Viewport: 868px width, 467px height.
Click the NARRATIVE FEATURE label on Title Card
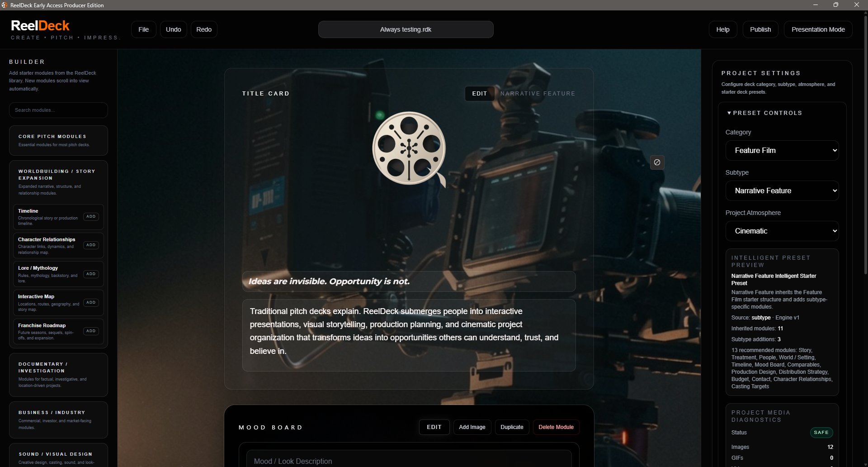(x=538, y=94)
